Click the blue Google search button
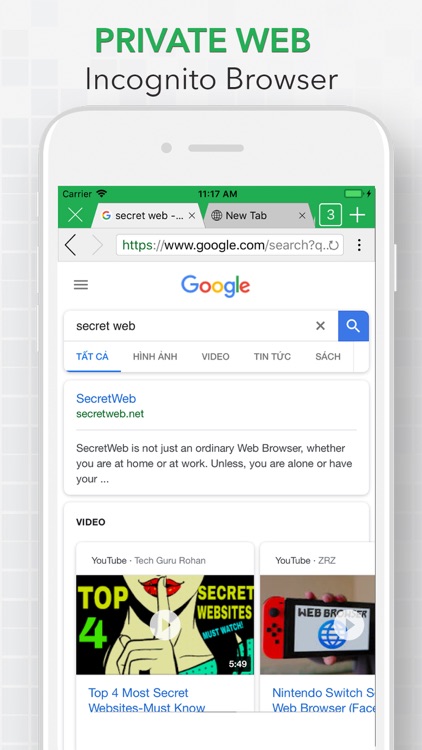This screenshot has width=422, height=750. click(x=353, y=326)
